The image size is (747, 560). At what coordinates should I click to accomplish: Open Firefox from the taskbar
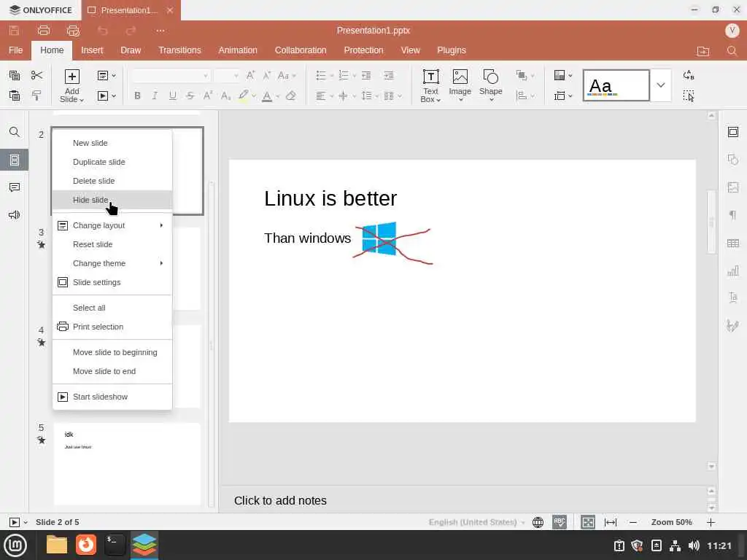(x=86, y=545)
